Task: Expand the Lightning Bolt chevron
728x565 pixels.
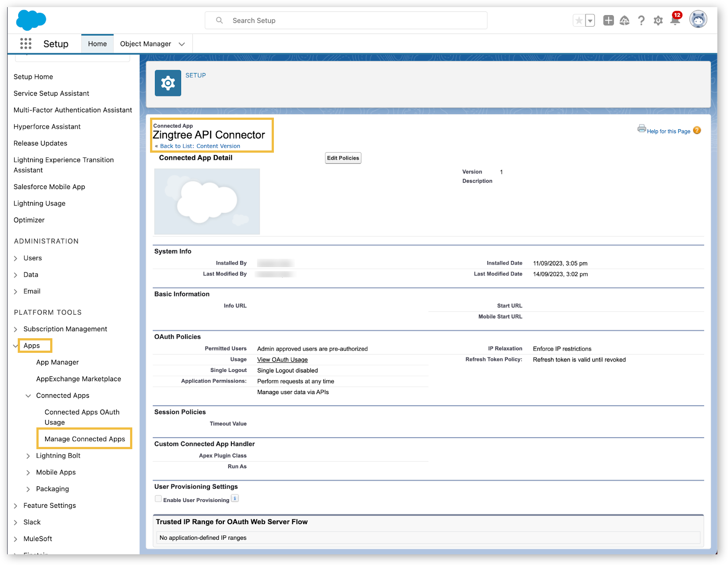Action: tap(28, 456)
